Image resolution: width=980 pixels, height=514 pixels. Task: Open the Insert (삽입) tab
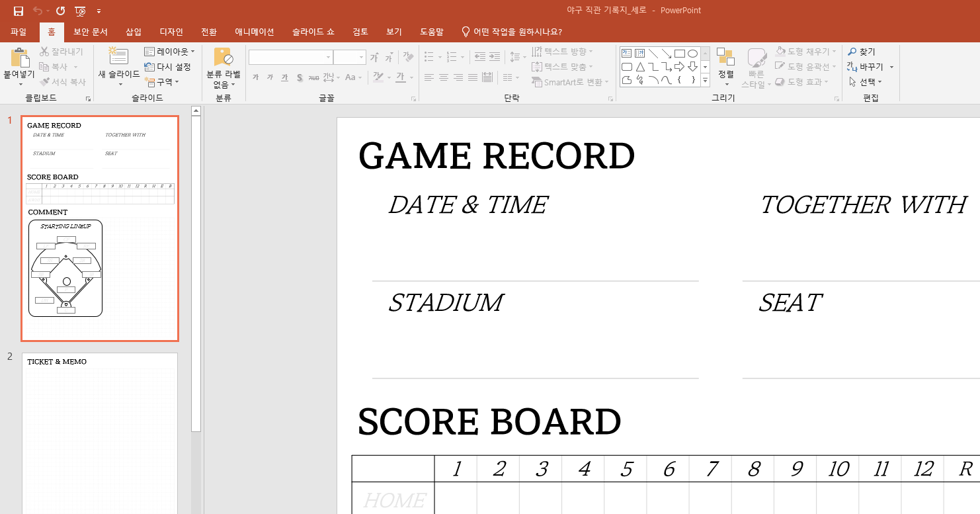tap(134, 32)
